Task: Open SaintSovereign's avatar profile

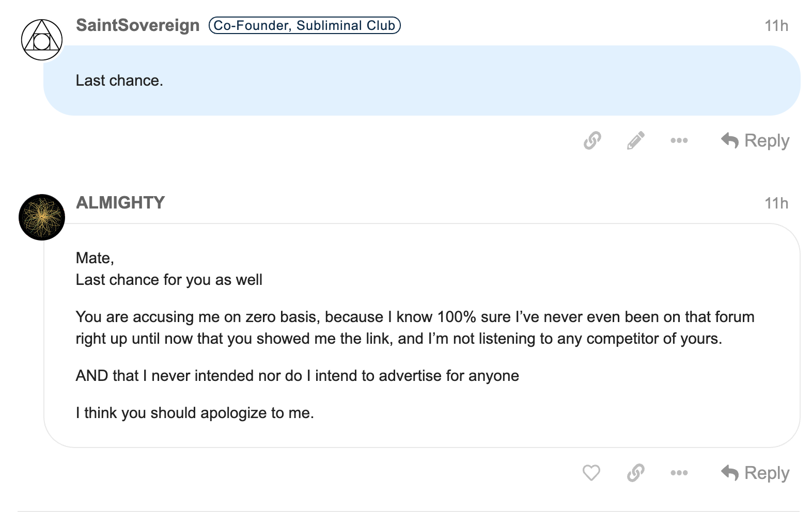Action: tap(42, 40)
